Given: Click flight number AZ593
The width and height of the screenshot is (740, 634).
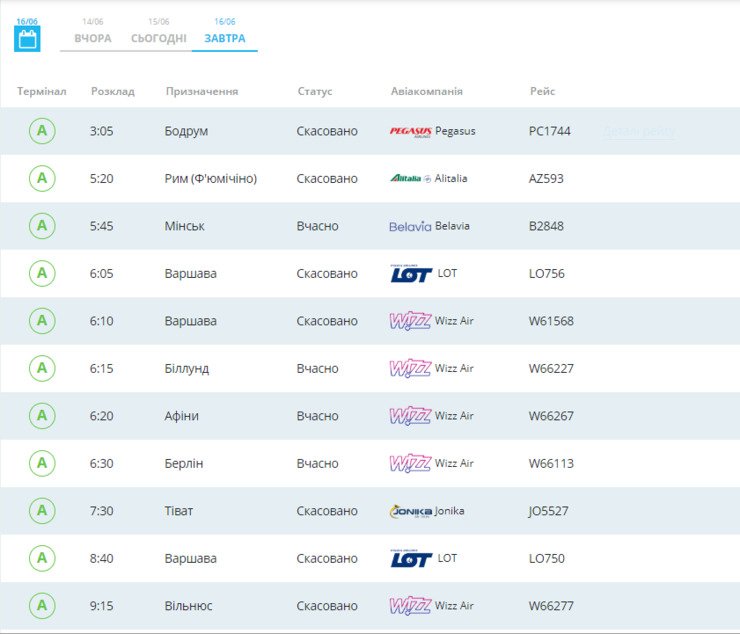Looking at the screenshot, I should click(x=546, y=179).
